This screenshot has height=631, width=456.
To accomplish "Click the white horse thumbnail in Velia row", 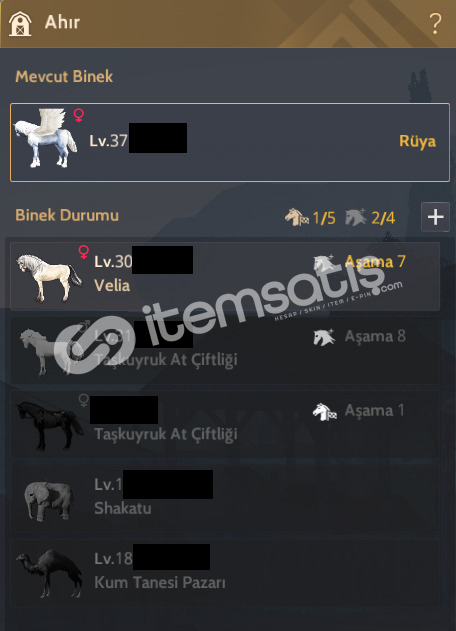I will click(x=49, y=278).
